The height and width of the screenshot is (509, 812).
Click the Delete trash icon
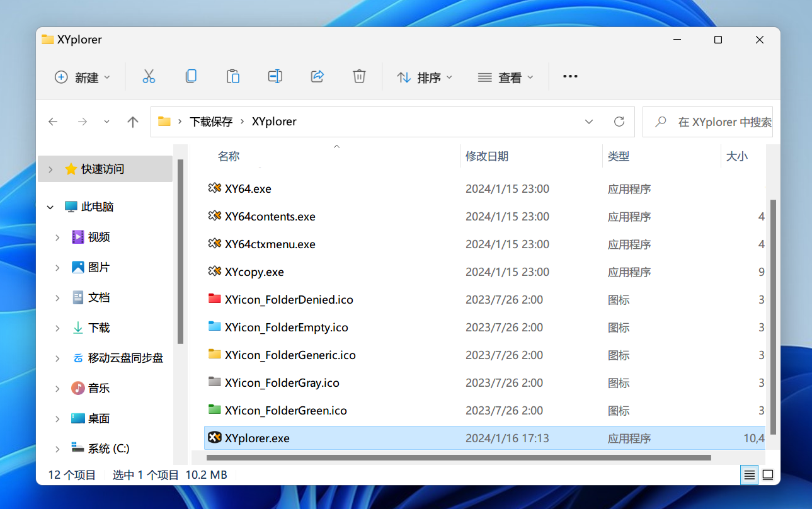tap(359, 77)
